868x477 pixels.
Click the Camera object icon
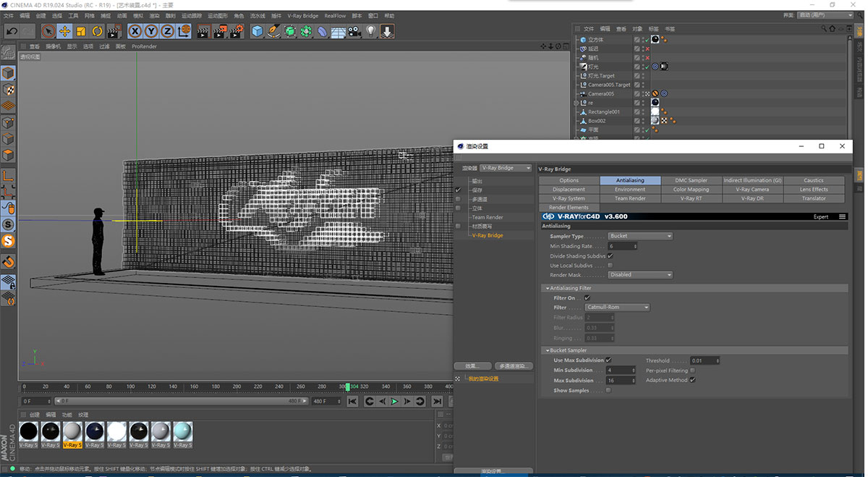[x=354, y=31]
